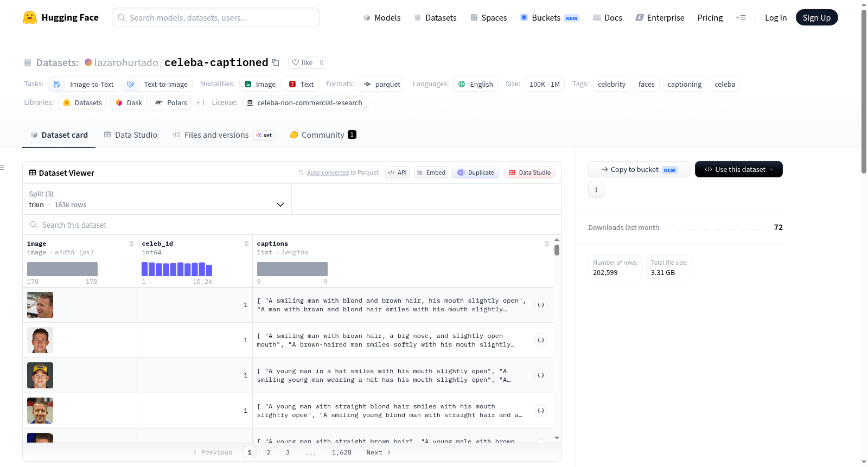Copy dataset name with the copy icon
The image size is (868, 467).
pyautogui.click(x=276, y=62)
